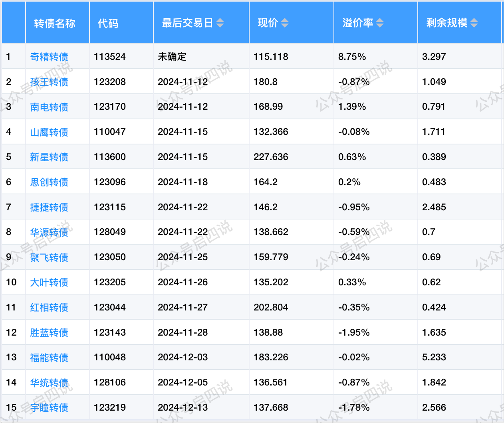Sort table by 剩余规模 arrow icon
The height and width of the screenshot is (423, 504).
pyautogui.click(x=474, y=23)
